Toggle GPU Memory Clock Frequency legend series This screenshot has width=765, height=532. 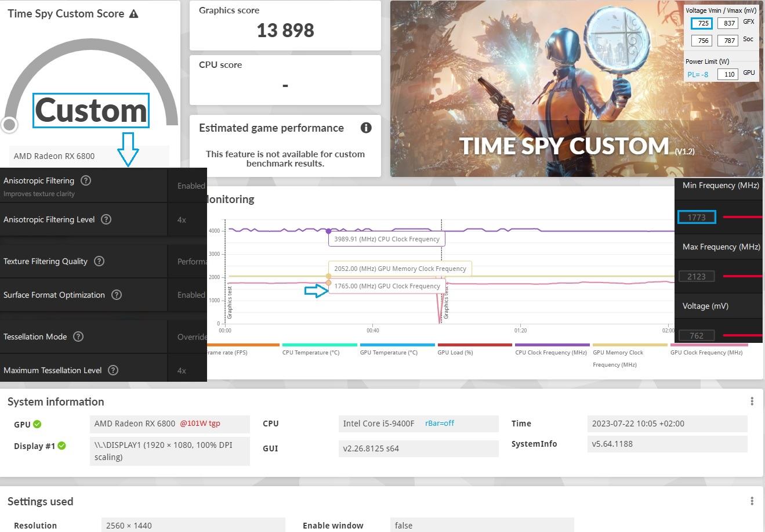(x=630, y=354)
